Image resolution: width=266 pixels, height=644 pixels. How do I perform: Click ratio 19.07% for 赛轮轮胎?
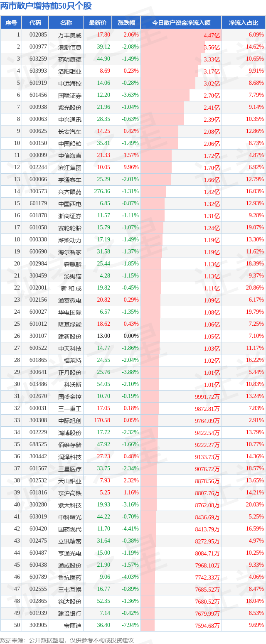point(255,228)
